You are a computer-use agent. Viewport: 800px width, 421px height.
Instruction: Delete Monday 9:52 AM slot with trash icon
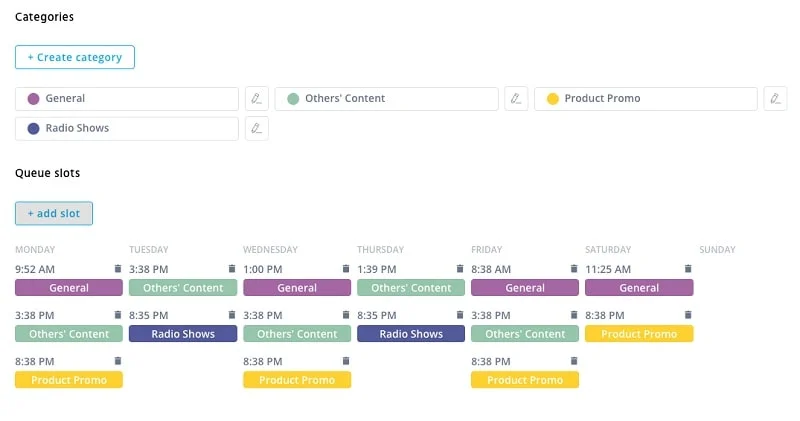[x=117, y=269]
